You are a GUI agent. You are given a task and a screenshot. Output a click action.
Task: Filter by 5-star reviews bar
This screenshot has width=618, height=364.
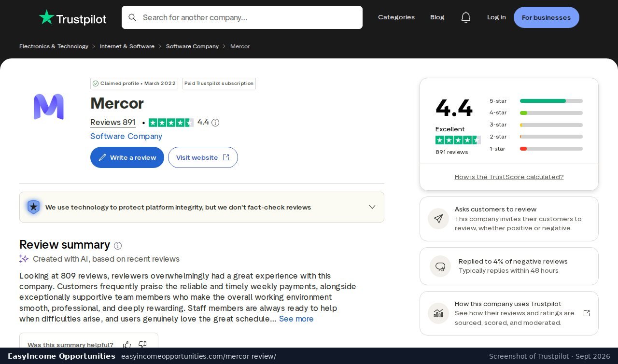click(551, 101)
